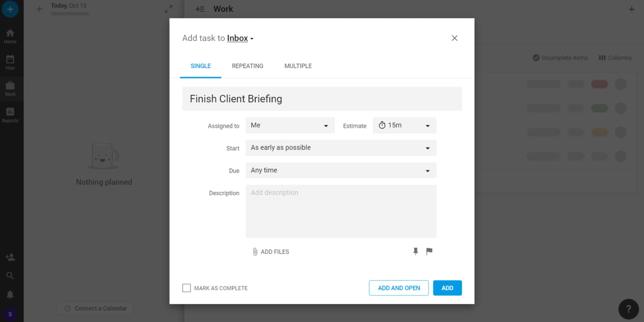Open the Reports section

click(10, 114)
